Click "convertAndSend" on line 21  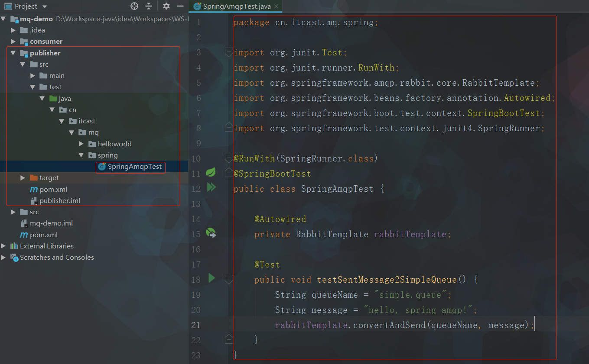click(390, 325)
